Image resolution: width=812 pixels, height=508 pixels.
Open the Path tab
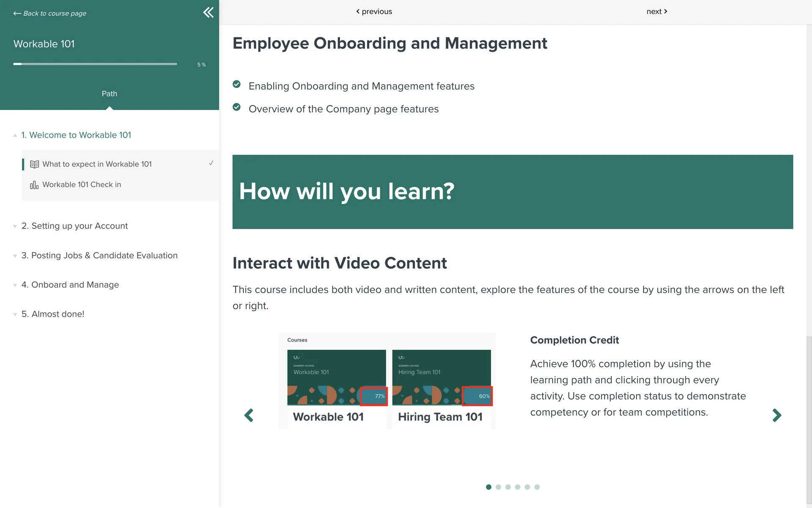coord(110,94)
